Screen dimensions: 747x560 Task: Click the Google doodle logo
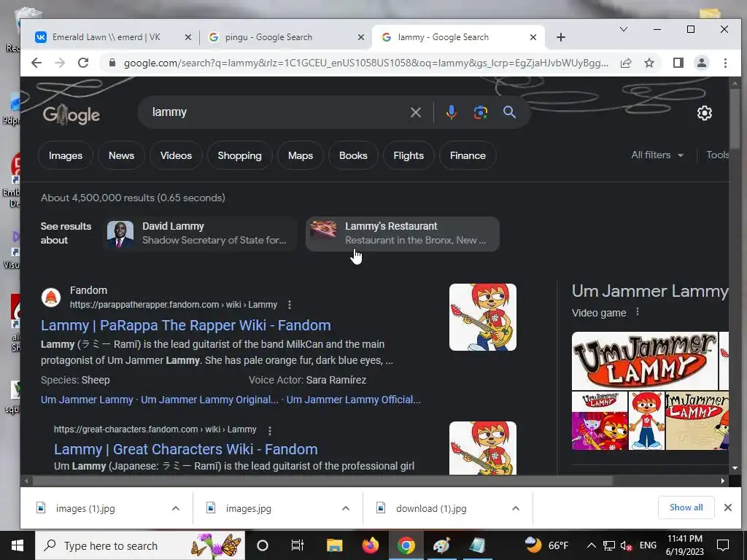[71, 114]
